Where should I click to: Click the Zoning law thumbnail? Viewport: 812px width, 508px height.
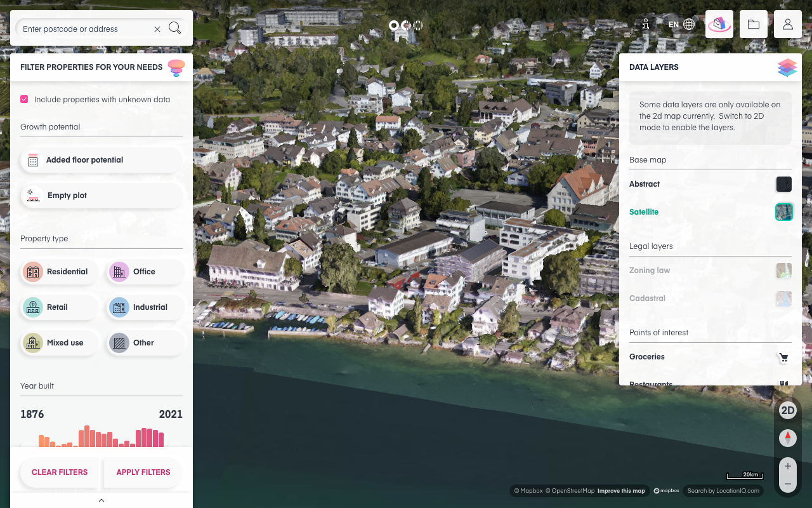(784, 271)
